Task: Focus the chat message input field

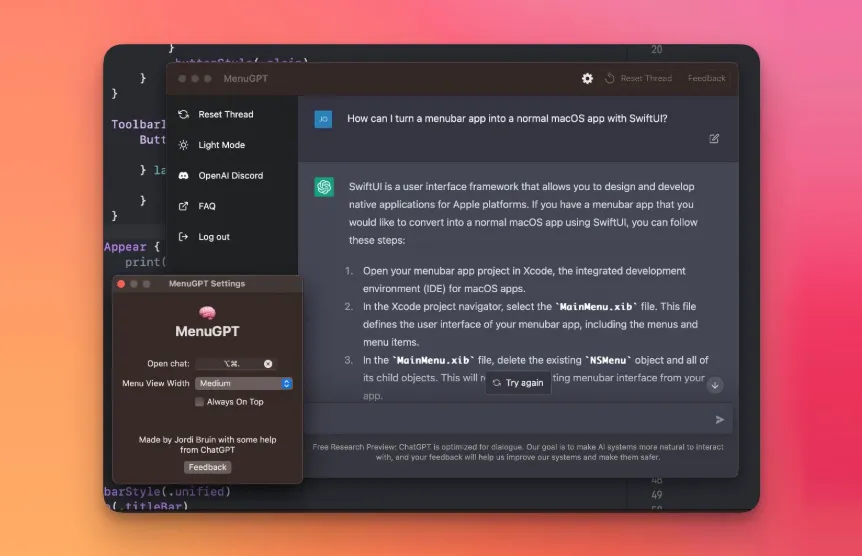Action: click(x=519, y=420)
